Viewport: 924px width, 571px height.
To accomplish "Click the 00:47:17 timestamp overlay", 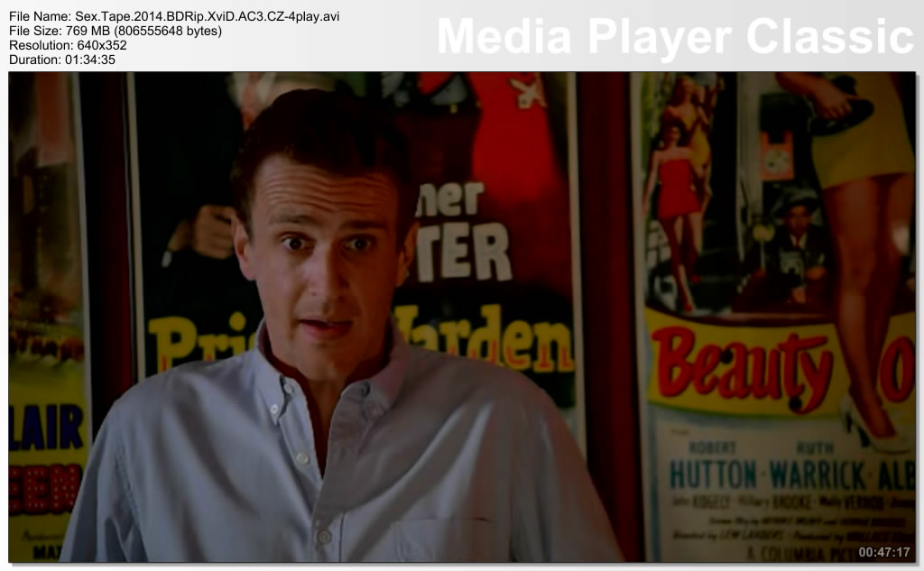I will [x=883, y=551].
